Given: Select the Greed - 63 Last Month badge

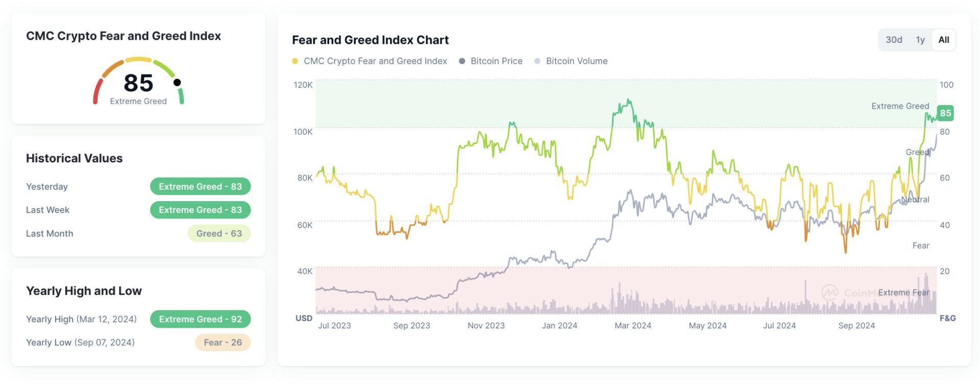Looking at the screenshot, I should [x=219, y=233].
